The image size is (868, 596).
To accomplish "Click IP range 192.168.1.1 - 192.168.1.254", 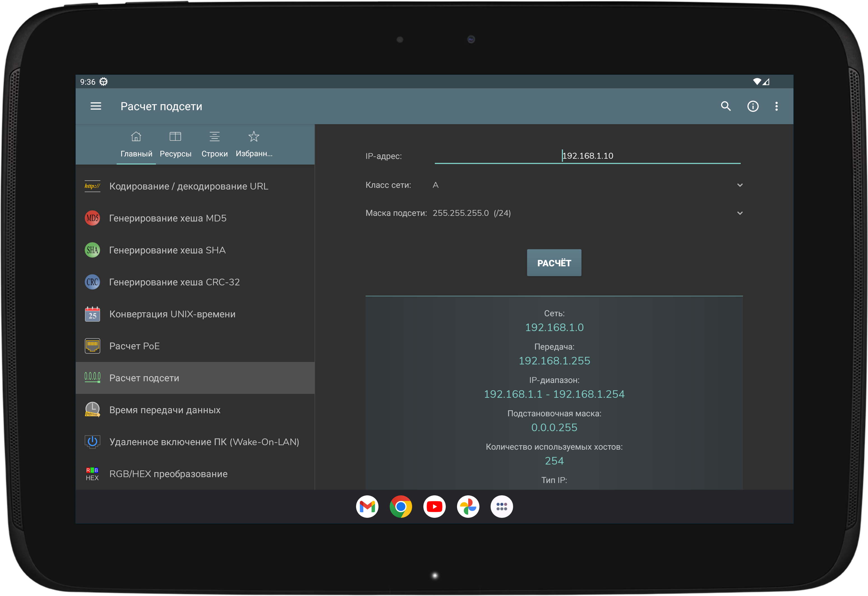I will [x=554, y=394].
